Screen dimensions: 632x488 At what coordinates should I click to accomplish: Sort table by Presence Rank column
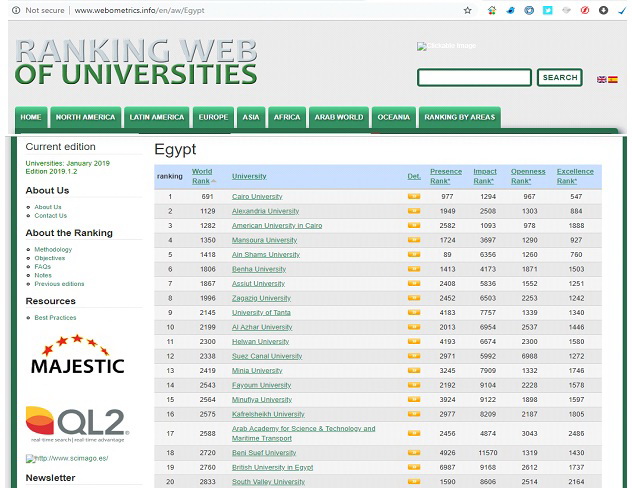[446, 177]
